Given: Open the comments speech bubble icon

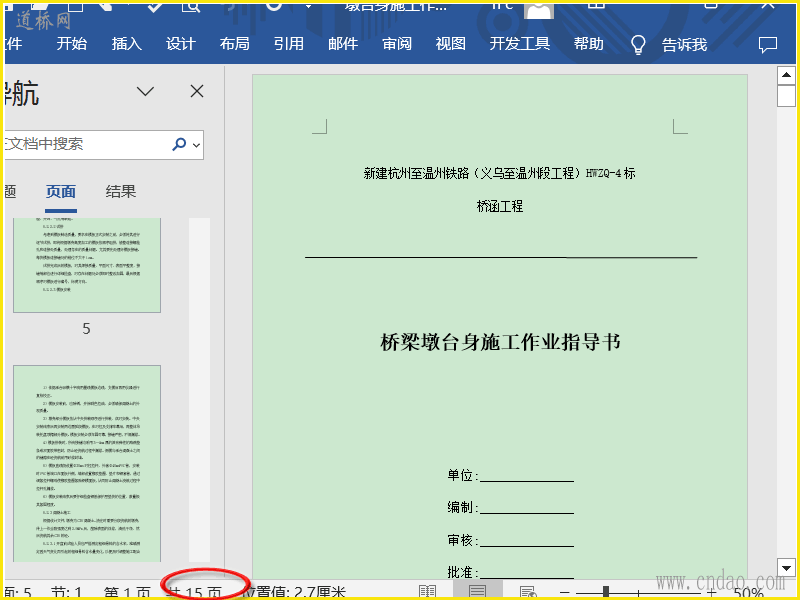Looking at the screenshot, I should pyautogui.click(x=768, y=45).
